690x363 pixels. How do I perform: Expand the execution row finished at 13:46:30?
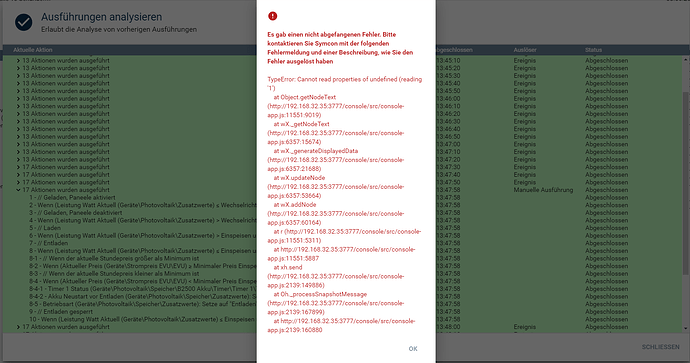coord(18,121)
